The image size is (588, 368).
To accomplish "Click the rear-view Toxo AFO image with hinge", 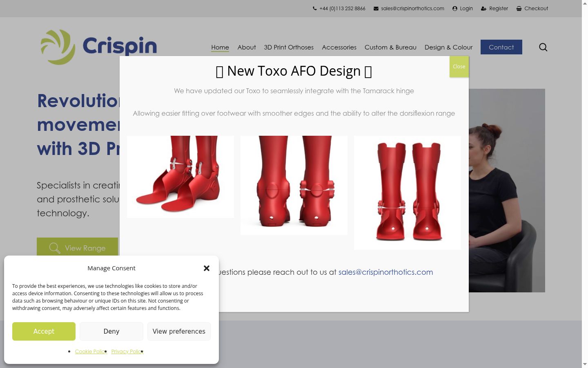I will [x=294, y=185].
